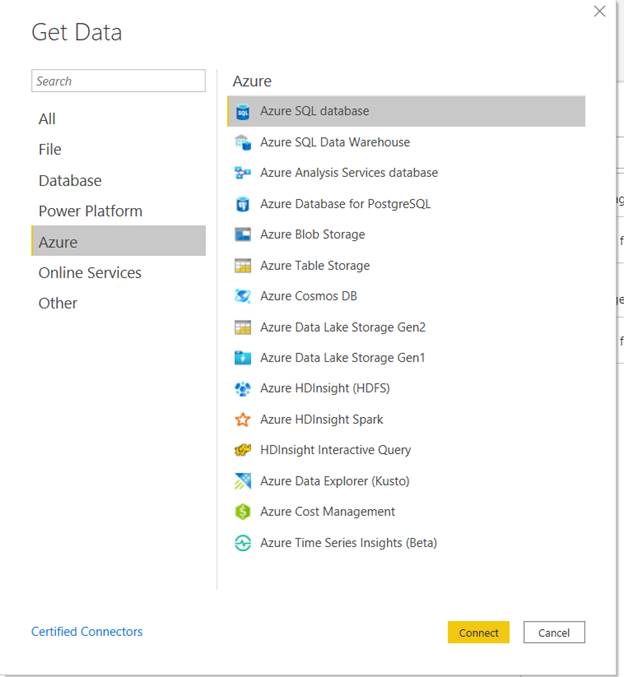Choose the Azure Analysis Services database icon

coord(243,173)
